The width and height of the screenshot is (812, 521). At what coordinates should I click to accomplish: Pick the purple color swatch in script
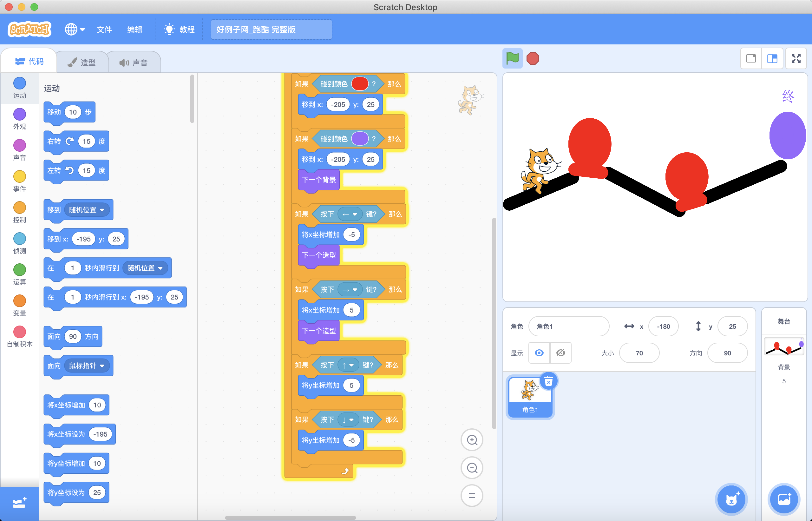click(359, 139)
